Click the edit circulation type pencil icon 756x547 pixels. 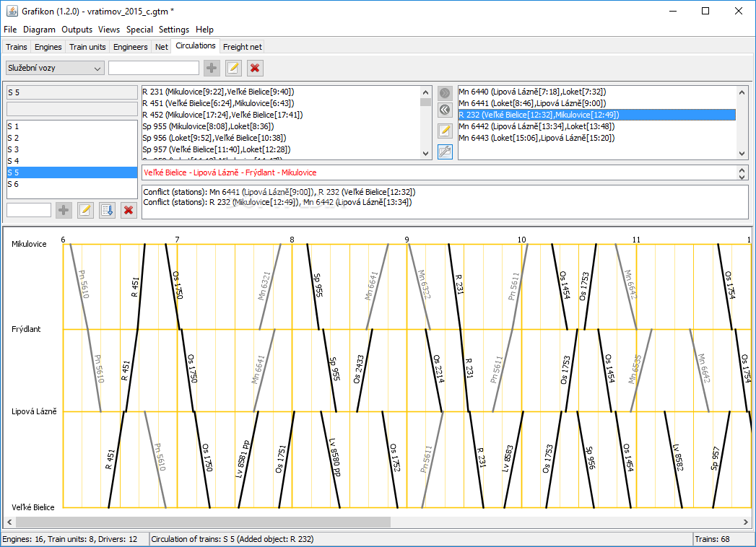[x=233, y=68]
